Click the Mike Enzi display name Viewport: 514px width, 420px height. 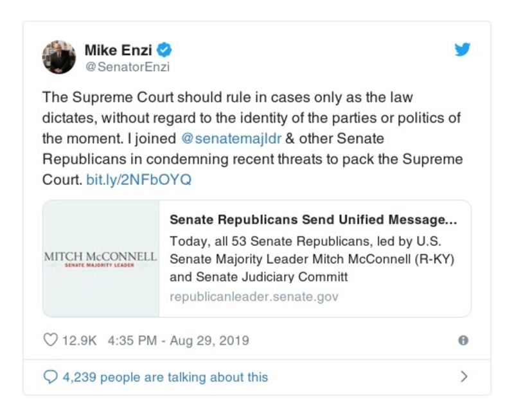click(x=119, y=49)
